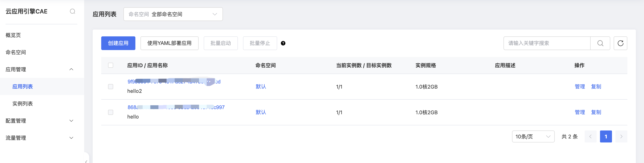
Task: Click the sidebar search magnifier icon
Action: [73, 11]
